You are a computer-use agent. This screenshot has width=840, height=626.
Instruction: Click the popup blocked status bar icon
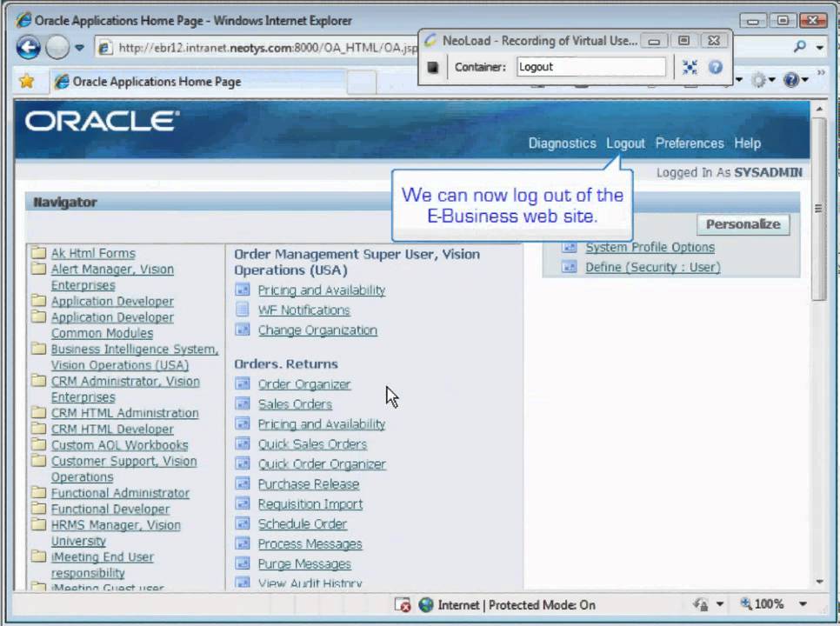tap(403, 605)
